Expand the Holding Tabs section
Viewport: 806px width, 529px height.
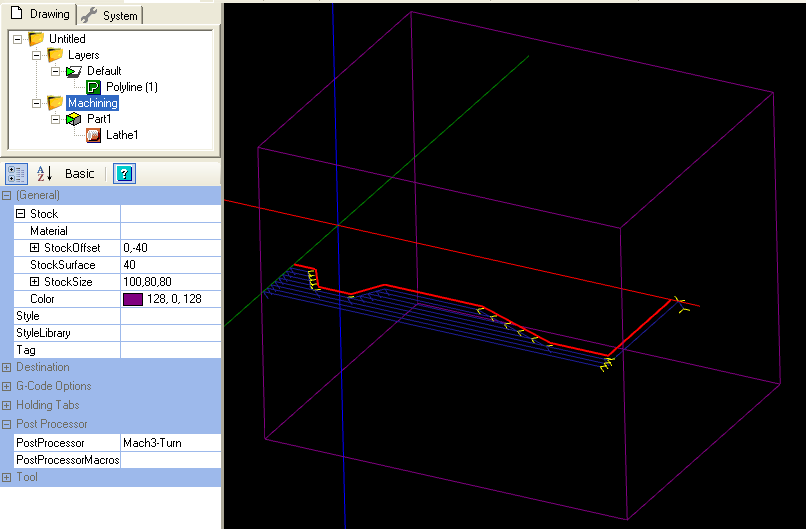tap(7, 405)
